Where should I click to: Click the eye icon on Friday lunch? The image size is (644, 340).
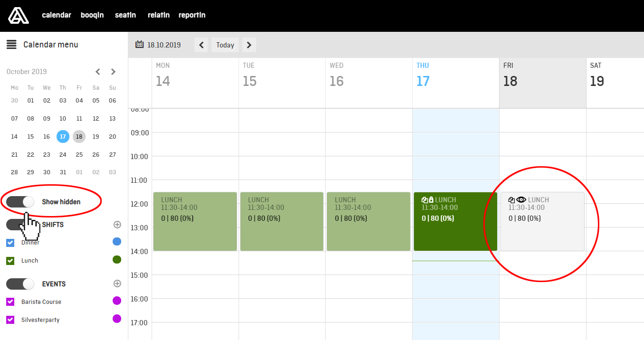click(521, 200)
